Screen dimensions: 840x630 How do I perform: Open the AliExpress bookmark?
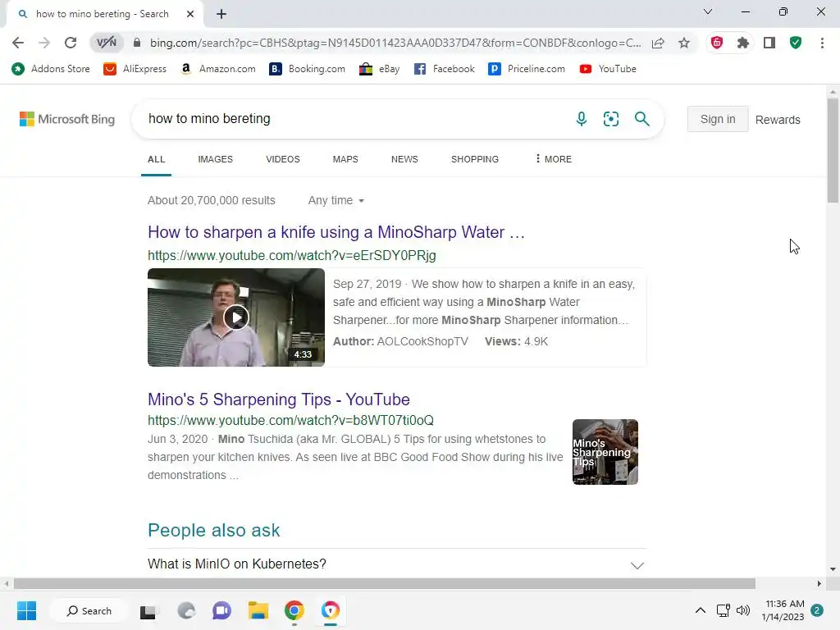pos(135,69)
